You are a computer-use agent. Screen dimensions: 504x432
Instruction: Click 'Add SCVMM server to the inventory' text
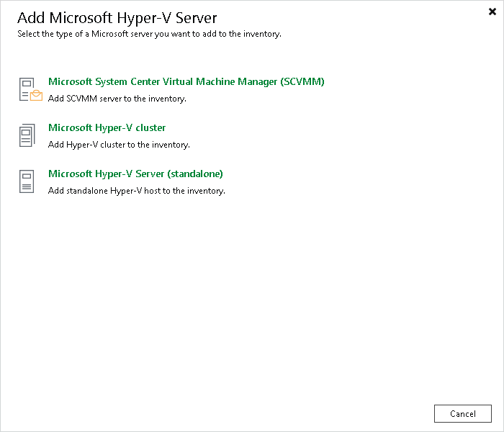point(117,99)
